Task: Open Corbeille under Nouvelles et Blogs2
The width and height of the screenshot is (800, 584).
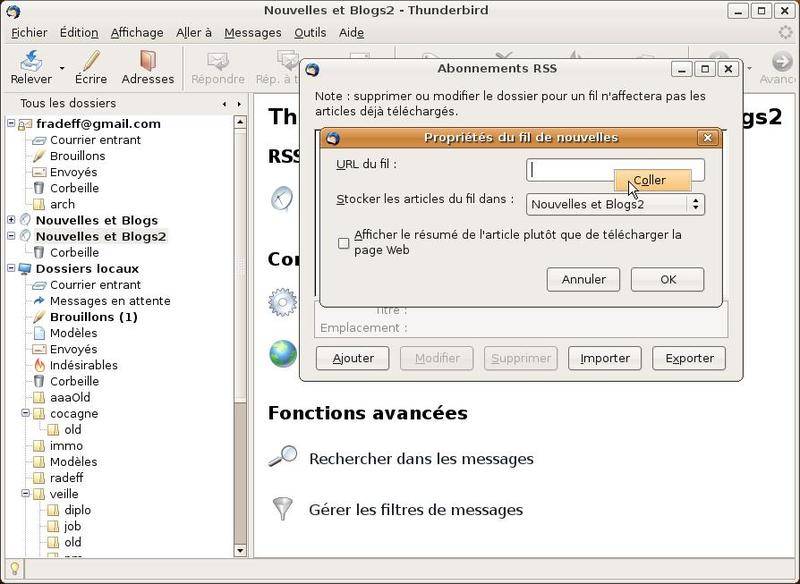Action: tap(74, 252)
